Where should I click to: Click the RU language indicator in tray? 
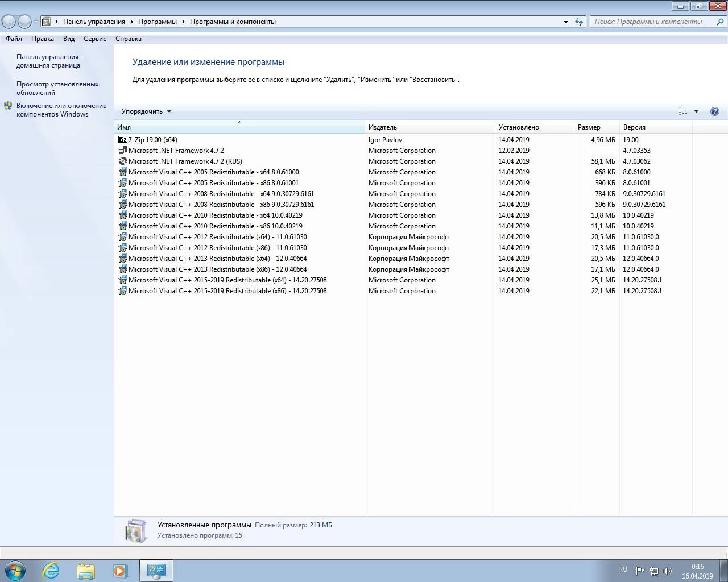tap(623, 569)
